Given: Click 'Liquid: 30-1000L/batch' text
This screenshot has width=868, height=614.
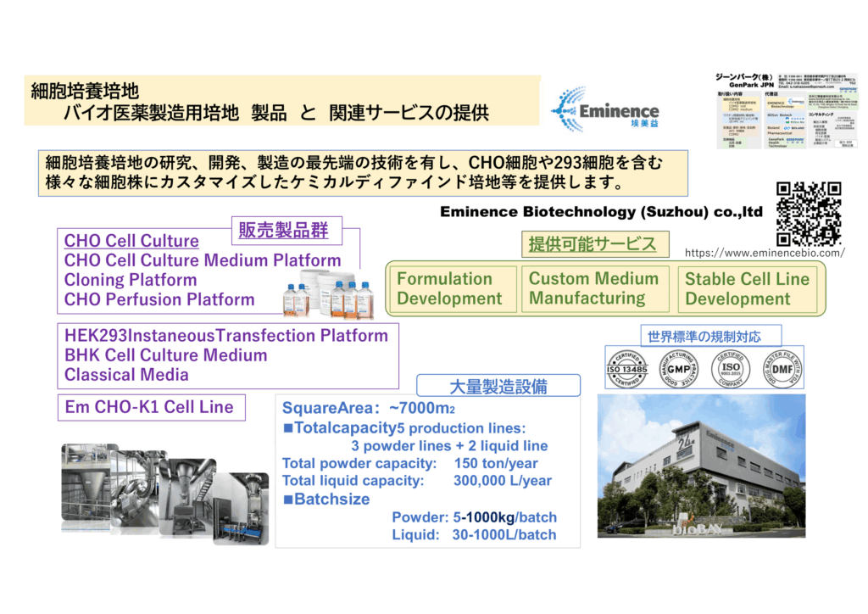Looking at the screenshot, I should (x=475, y=535).
